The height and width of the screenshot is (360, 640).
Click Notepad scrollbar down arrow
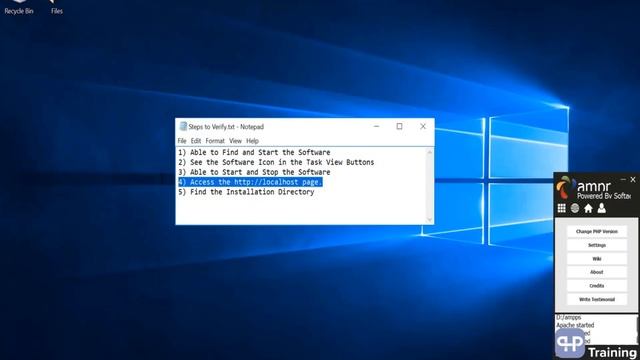pos(429,220)
